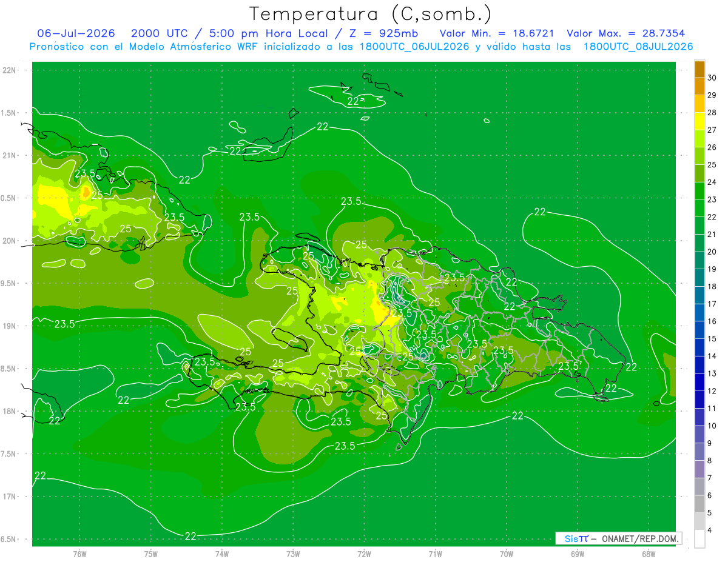Click the 17N latitude axis label
Viewport: 728px width, 562px height.
(10, 497)
